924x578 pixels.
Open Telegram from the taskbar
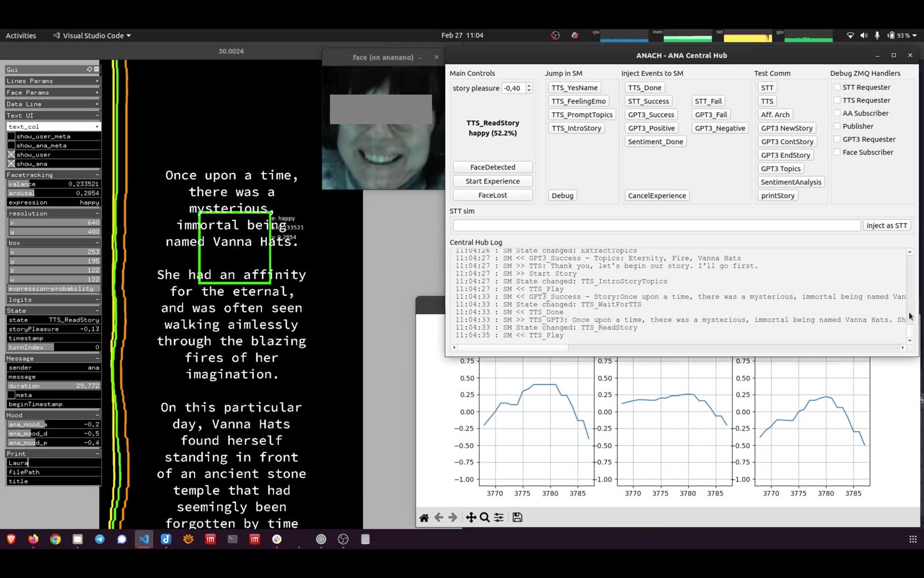pyautogui.click(x=100, y=539)
